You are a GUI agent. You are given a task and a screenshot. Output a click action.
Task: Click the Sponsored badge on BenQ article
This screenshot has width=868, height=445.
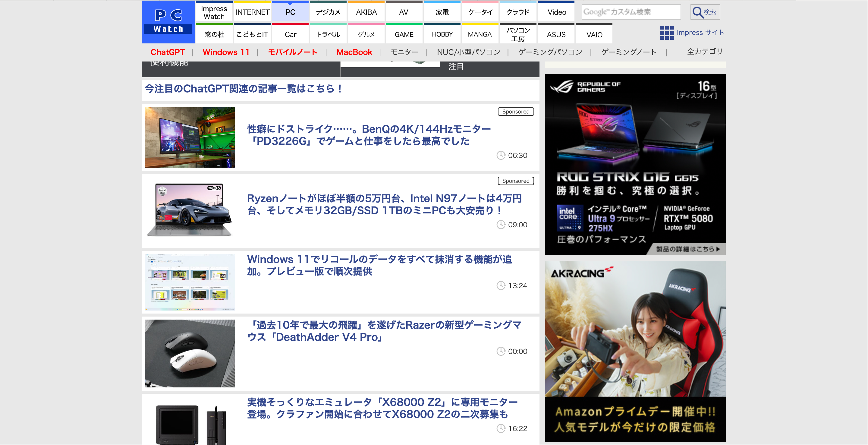(516, 112)
